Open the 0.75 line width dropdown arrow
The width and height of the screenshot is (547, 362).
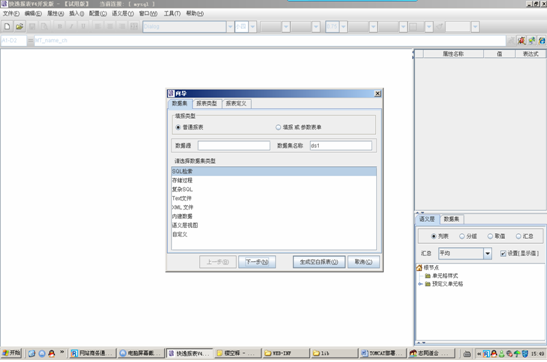(343, 27)
